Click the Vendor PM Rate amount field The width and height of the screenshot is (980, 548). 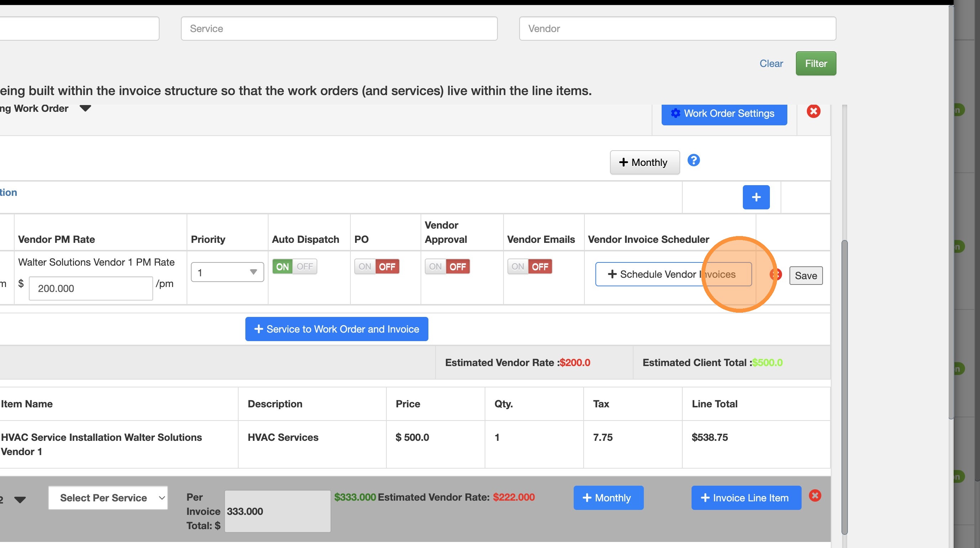[x=90, y=288]
